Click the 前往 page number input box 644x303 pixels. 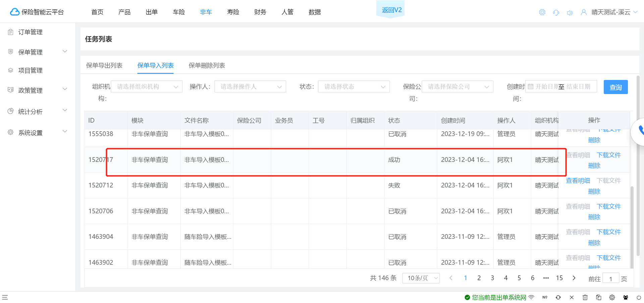click(x=611, y=279)
